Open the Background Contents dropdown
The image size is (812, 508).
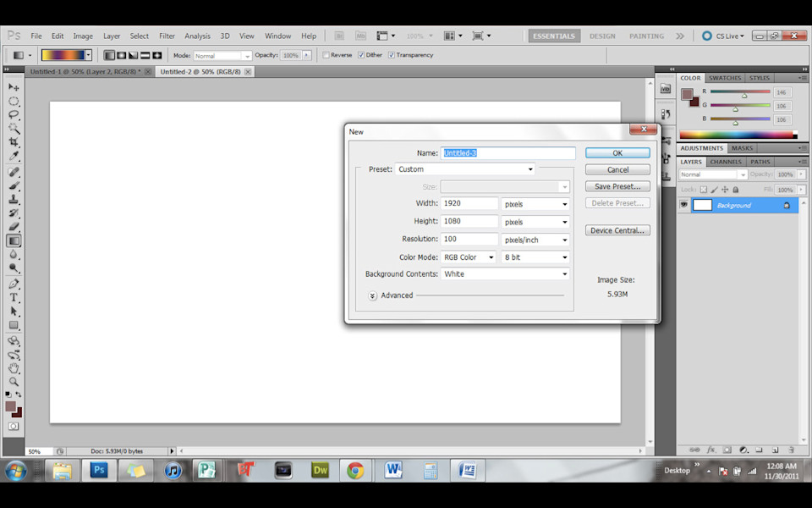(506, 274)
